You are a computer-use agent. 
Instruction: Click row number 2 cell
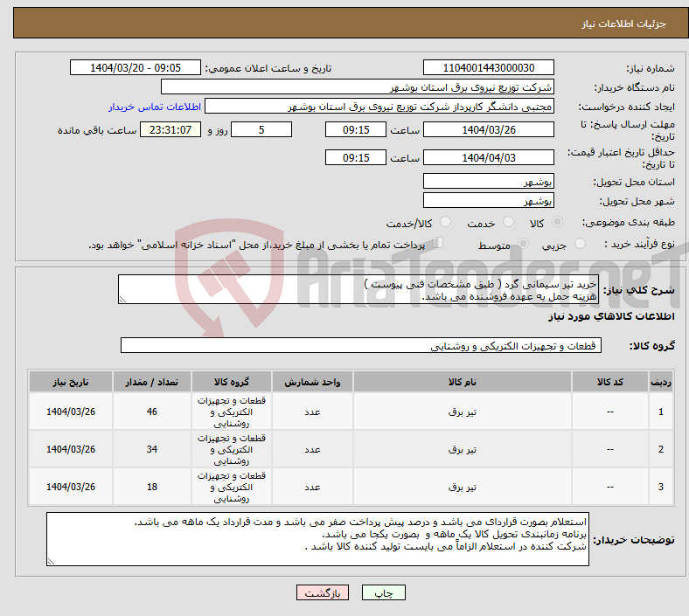click(660, 449)
